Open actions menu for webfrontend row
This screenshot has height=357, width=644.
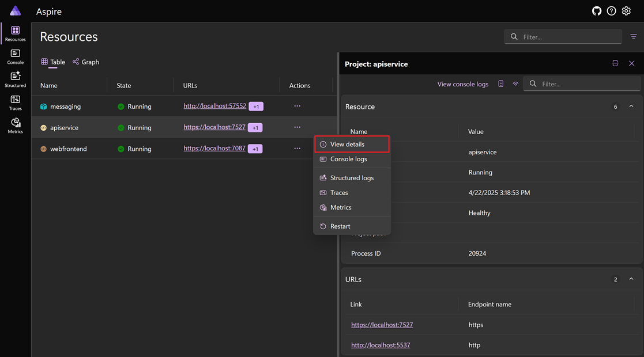click(297, 149)
